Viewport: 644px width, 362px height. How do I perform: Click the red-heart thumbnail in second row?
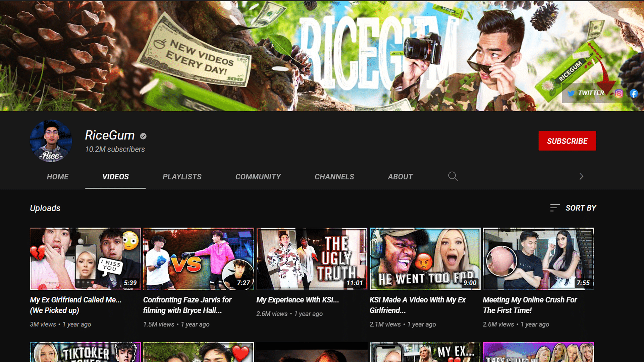(x=199, y=352)
